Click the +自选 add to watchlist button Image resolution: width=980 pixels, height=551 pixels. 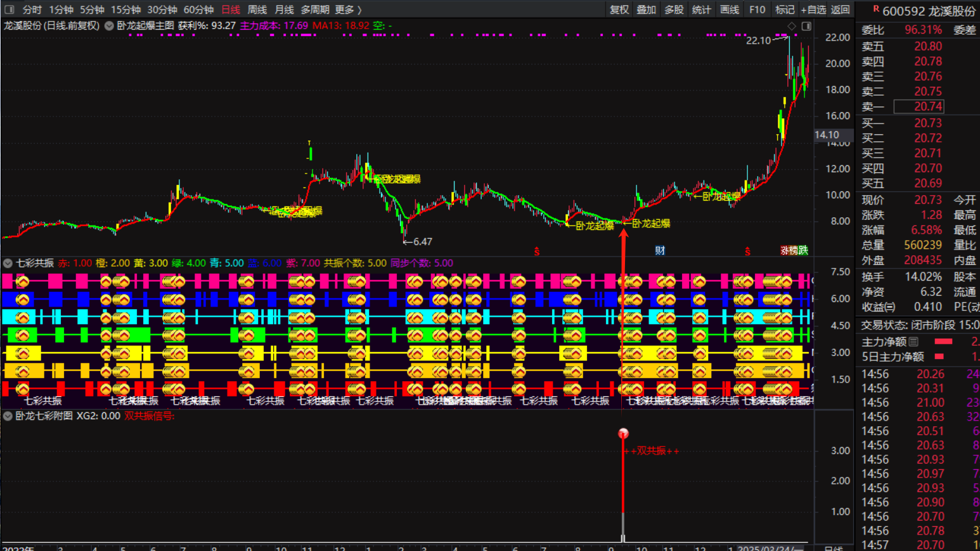pos(813,9)
